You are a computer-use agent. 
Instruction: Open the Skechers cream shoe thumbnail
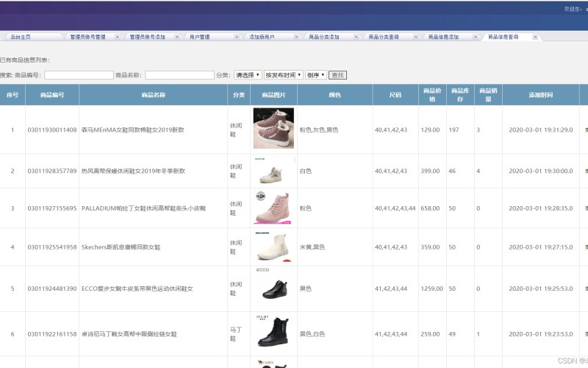pyautogui.click(x=273, y=247)
